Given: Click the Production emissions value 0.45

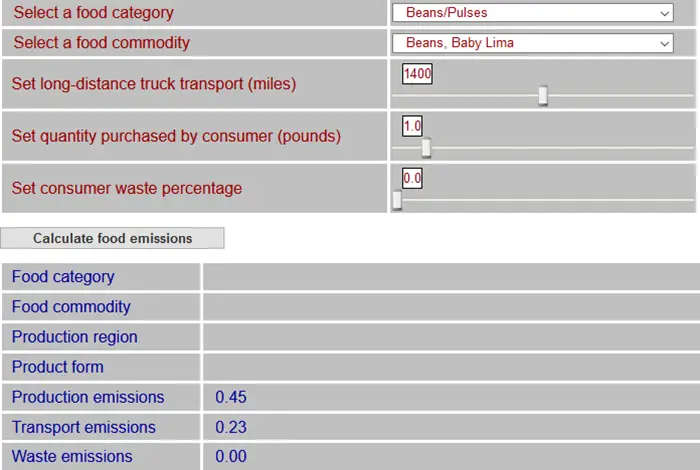Looking at the screenshot, I should pyautogui.click(x=231, y=397).
